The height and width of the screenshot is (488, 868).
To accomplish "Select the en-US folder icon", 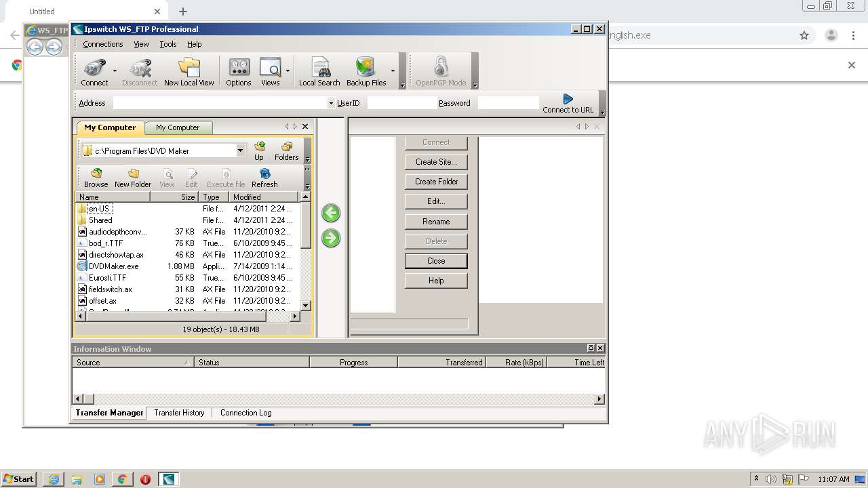I will point(82,209).
